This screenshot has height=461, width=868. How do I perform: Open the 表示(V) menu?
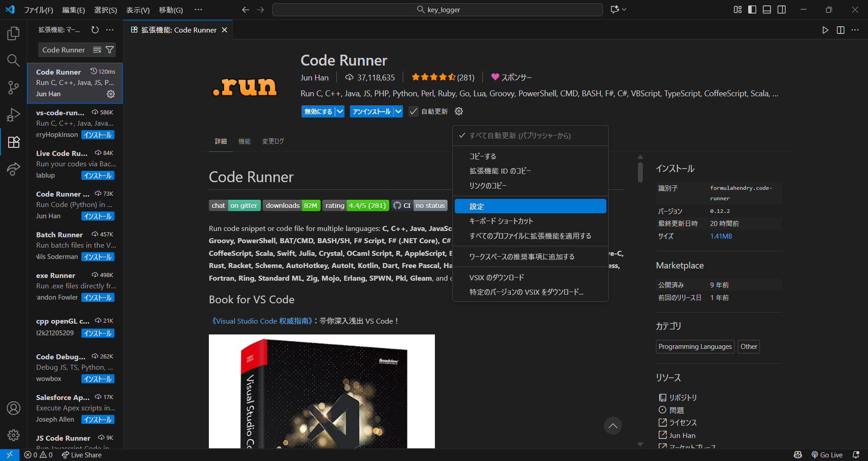click(x=137, y=9)
